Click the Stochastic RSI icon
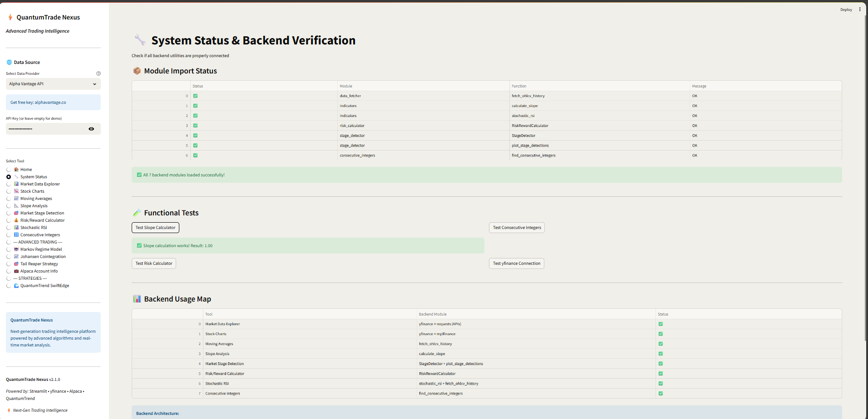This screenshot has height=419, width=868. click(x=16, y=228)
